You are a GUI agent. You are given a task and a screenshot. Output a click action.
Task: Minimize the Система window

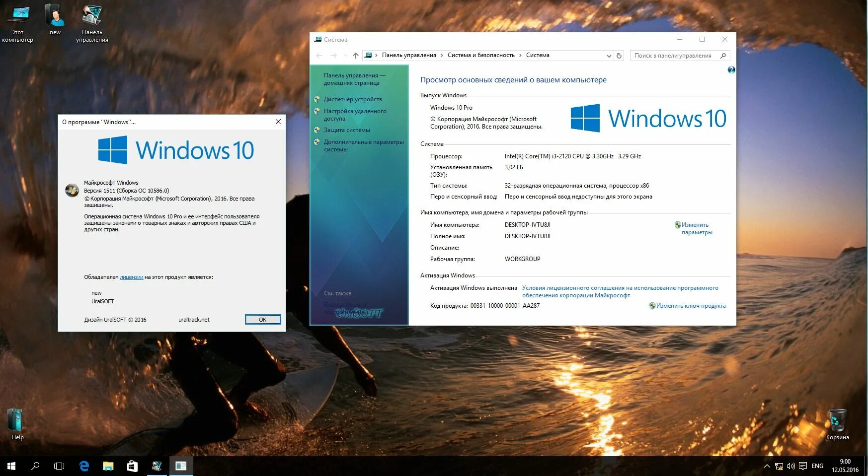tap(679, 39)
